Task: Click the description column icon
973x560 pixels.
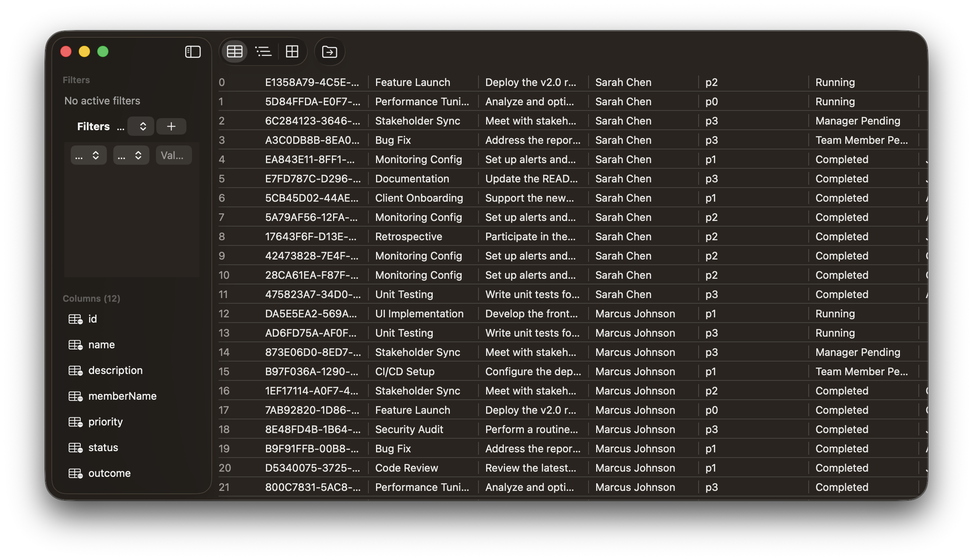Action: pyautogui.click(x=76, y=371)
